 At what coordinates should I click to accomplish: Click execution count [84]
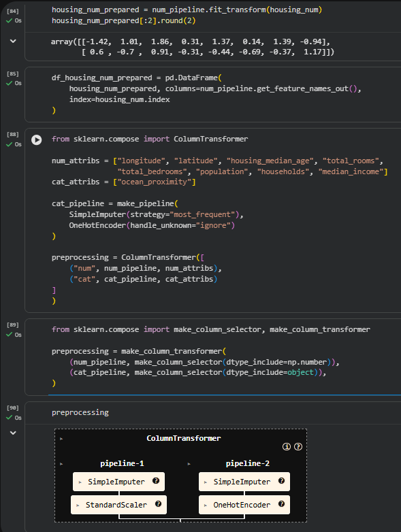coord(12,11)
